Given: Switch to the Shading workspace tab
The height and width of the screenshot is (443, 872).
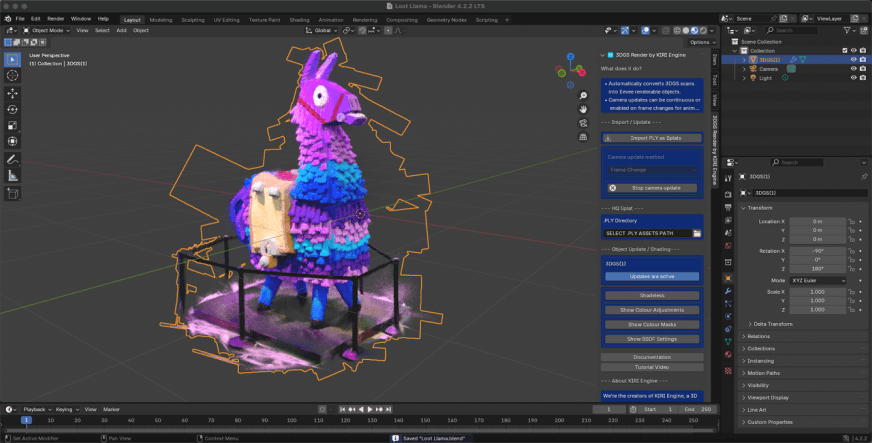Looking at the screenshot, I should coord(299,19).
